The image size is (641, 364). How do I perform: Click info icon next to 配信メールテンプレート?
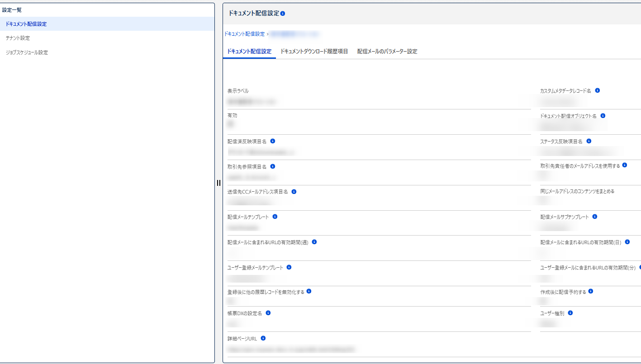pyautogui.click(x=275, y=217)
